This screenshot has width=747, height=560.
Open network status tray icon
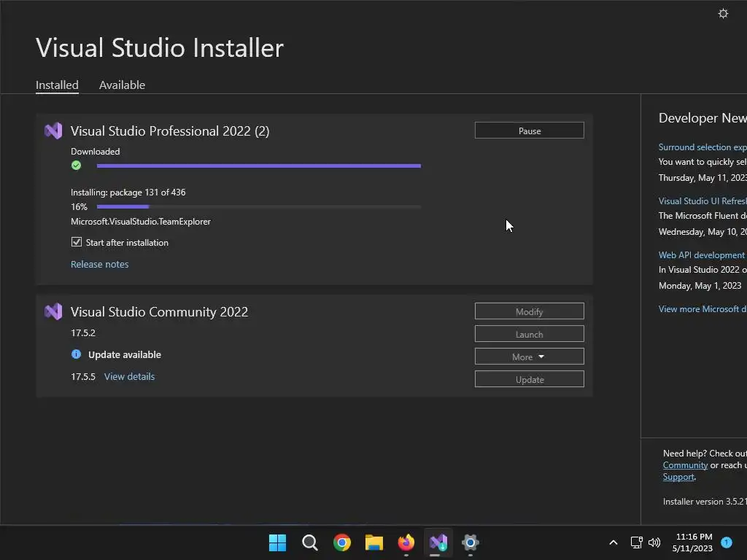[636, 542]
